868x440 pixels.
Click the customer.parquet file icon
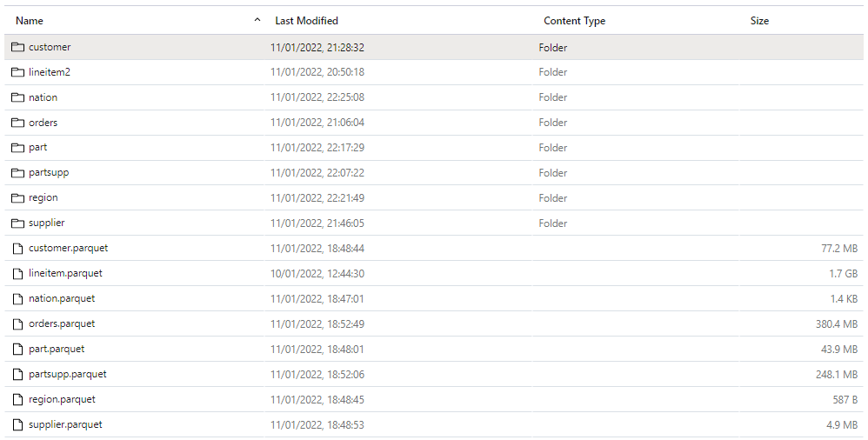click(x=17, y=249)
